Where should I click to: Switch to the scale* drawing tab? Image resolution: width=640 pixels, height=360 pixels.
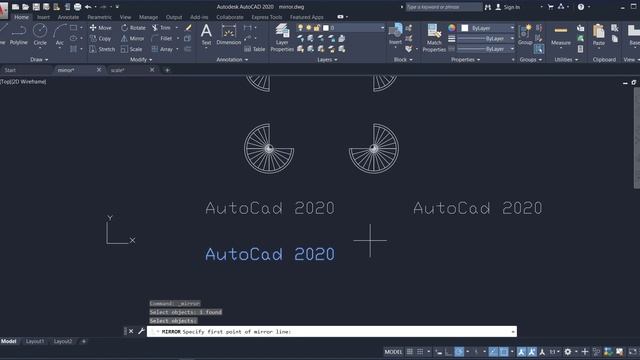point(118,70)
